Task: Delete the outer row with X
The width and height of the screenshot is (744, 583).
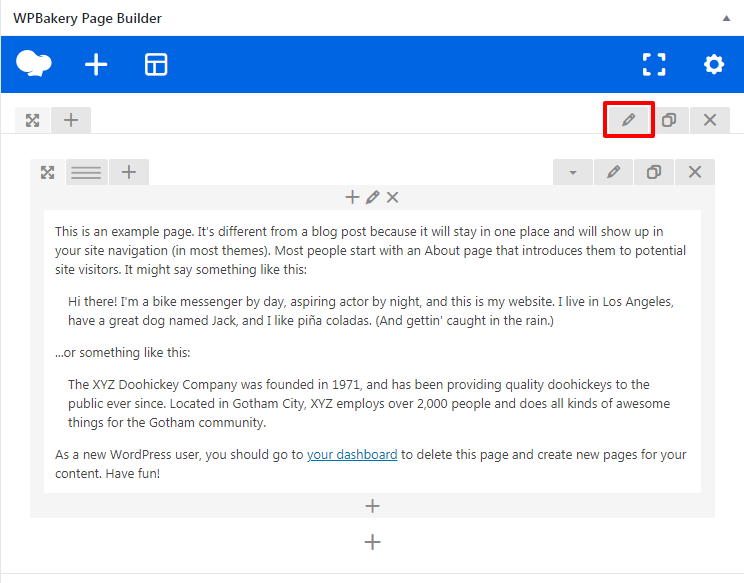Action: click(710, 120)
